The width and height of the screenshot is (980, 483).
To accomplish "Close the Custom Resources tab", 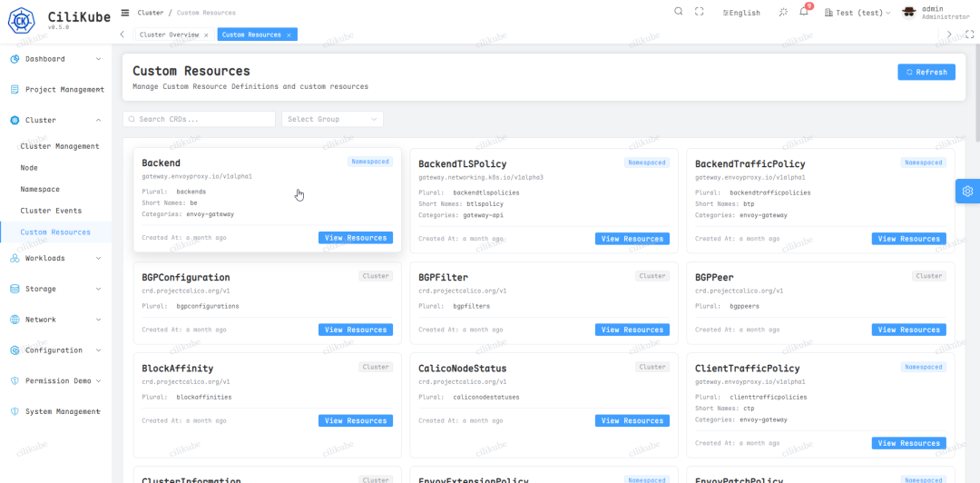I will [289, 35].
